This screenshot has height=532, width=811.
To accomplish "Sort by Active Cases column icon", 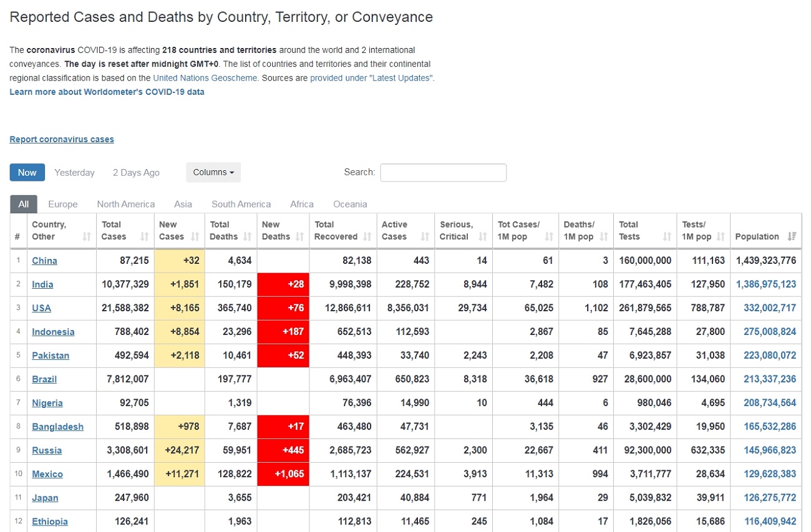I will point(425,237).
